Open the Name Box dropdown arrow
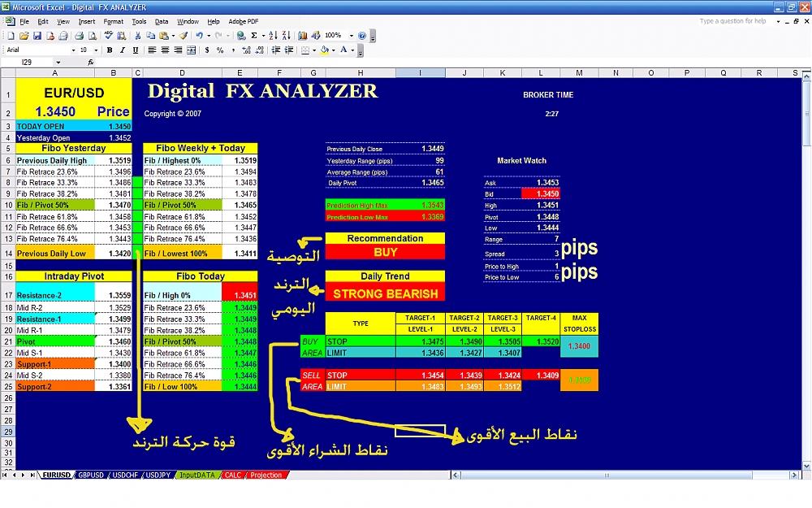 tap(58, 63)
